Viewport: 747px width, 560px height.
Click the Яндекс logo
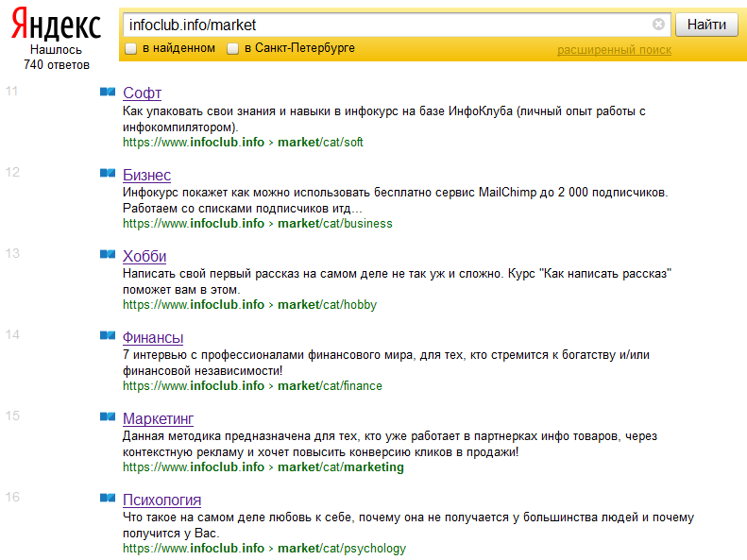click(57, 24)
